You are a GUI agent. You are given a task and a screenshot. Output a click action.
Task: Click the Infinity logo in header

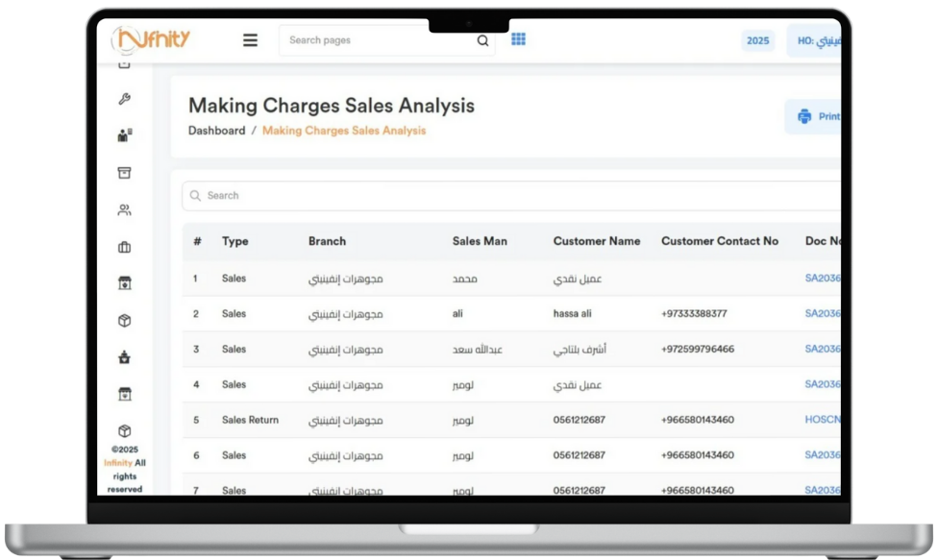click(x=151, y=38)
